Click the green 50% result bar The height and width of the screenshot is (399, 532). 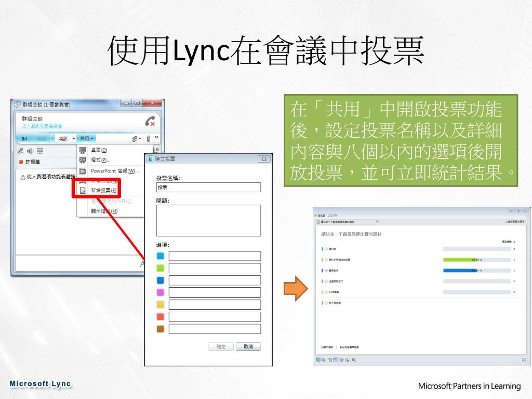tap(460, 260)
